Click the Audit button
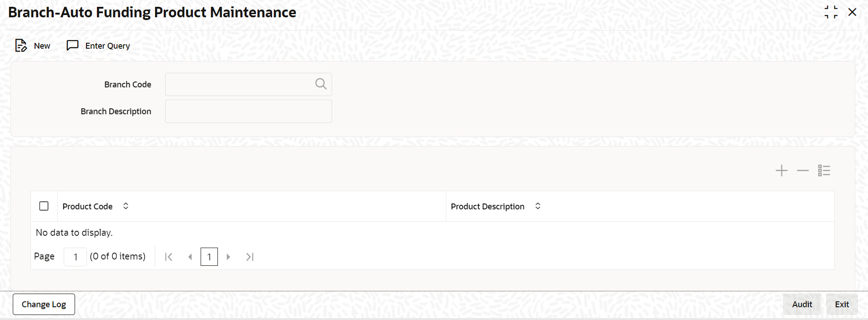This screenshot has width=868, height=320. 802,304
